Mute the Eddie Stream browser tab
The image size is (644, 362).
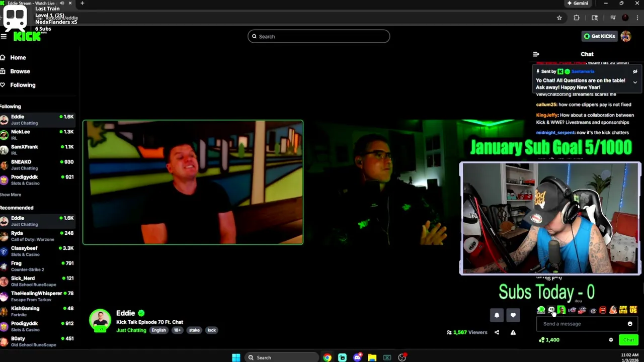click(62, 3)
